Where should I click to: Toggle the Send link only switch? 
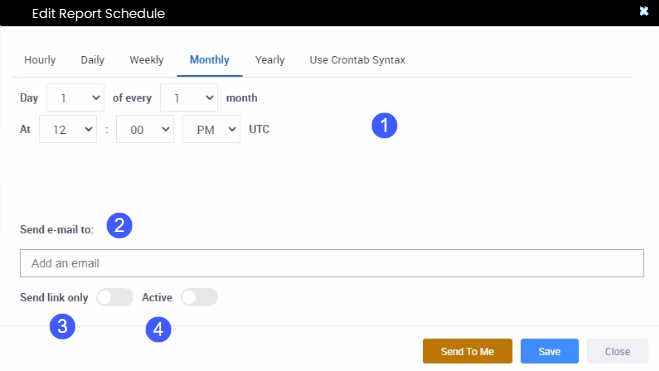coord(114,297)
